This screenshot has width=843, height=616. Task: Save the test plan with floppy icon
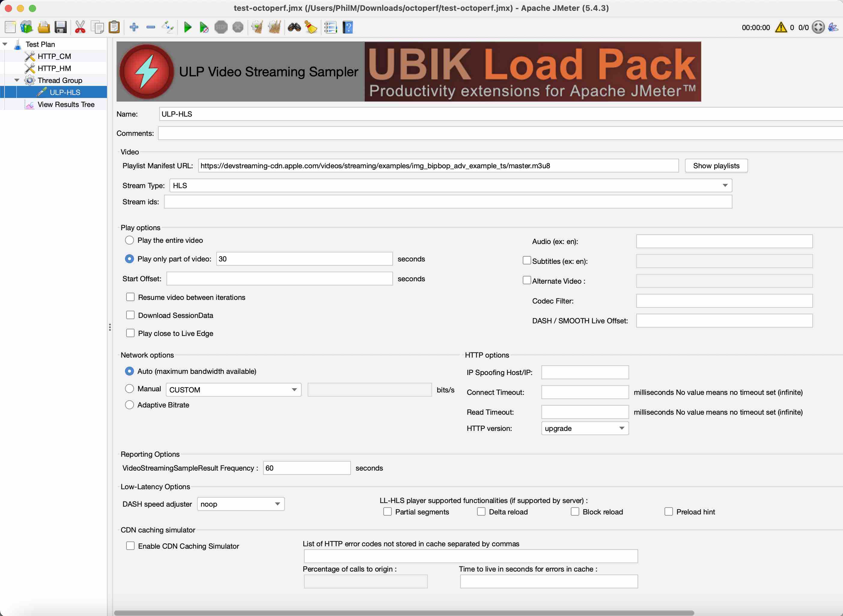pos(60,27)
